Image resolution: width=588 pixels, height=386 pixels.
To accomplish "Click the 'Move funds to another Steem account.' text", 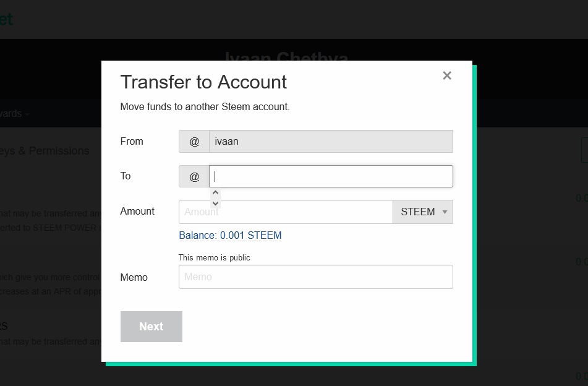I will point(205,106).
